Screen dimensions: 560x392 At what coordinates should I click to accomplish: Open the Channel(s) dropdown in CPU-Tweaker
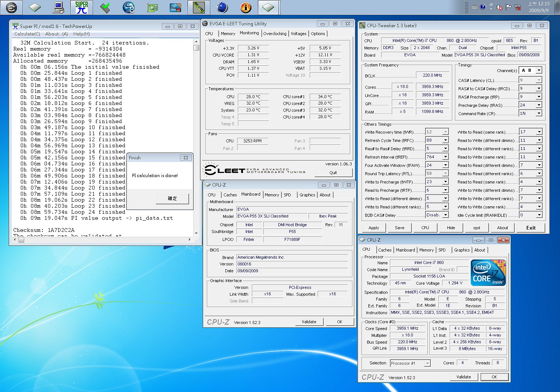[x=539, y=70]
